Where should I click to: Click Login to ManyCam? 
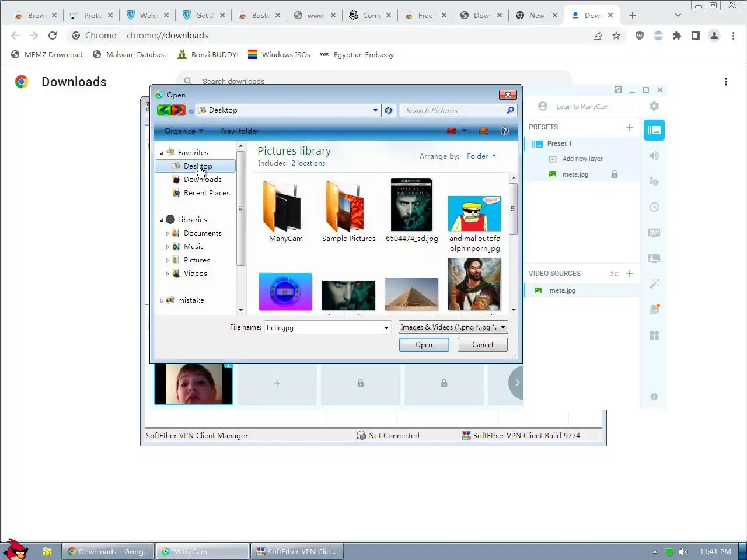(582, 107)
